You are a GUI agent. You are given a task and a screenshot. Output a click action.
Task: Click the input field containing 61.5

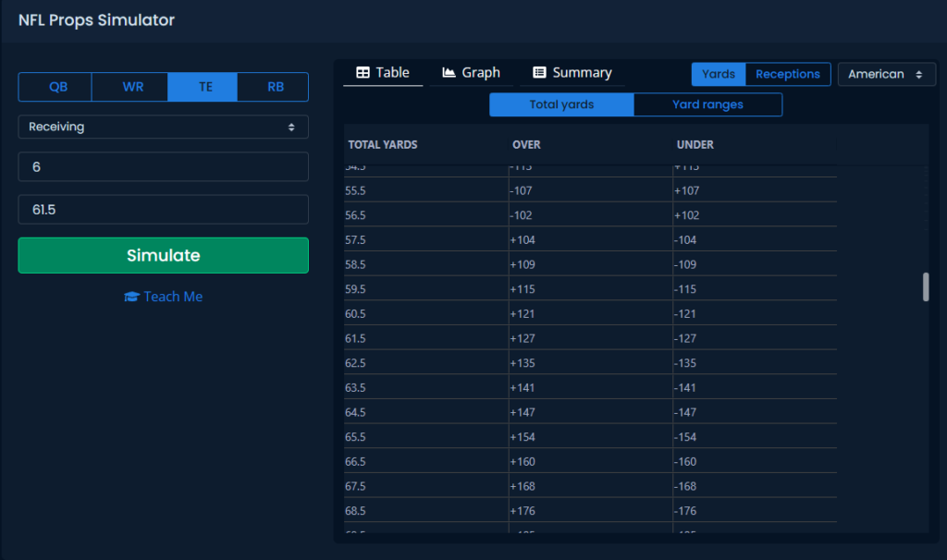click(x=163, y=210)
